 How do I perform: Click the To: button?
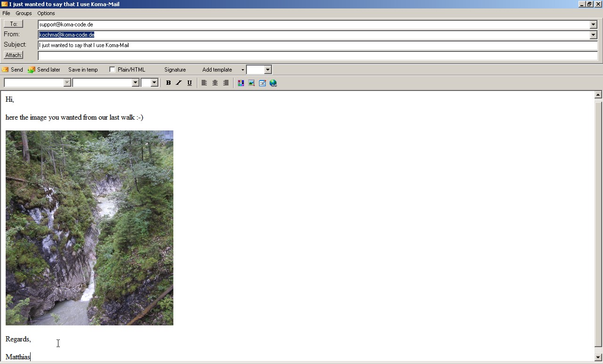(x=13, y=24)
